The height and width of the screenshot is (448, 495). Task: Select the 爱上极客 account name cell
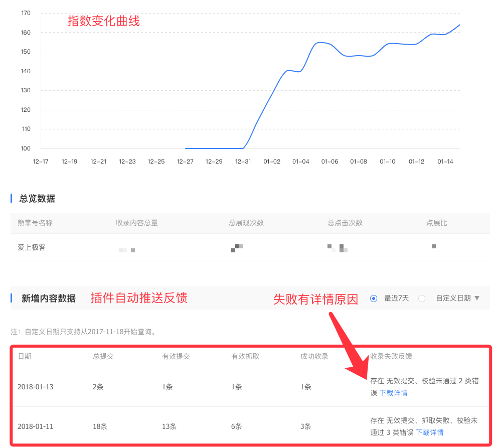coord(32,247)
